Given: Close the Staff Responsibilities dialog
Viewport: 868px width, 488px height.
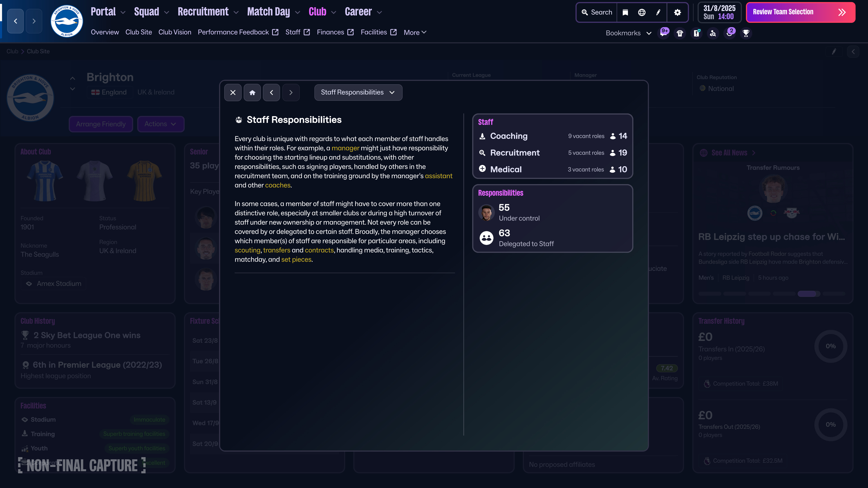Looking at the screenshot, I should (233, 93).
